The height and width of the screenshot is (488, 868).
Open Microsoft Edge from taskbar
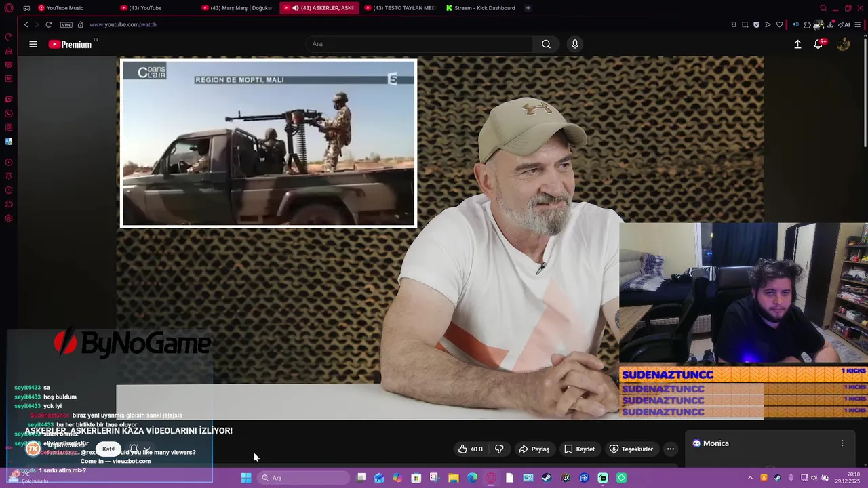(x=472, y=478)
